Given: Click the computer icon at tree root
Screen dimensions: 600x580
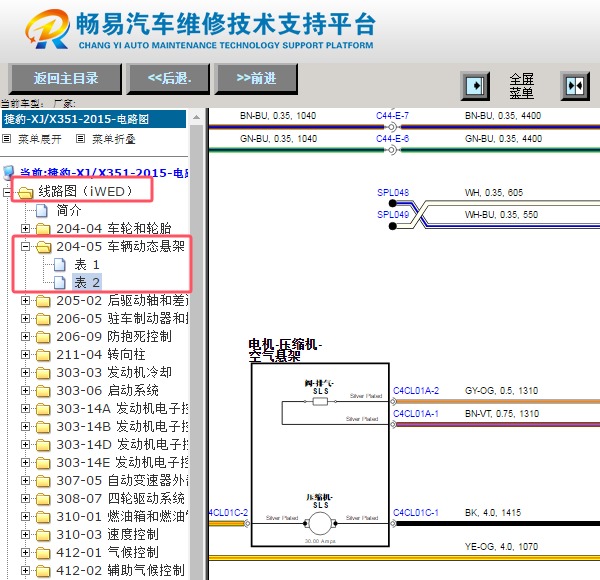Looking at the screenshot, I should click(x=9, y=173).
